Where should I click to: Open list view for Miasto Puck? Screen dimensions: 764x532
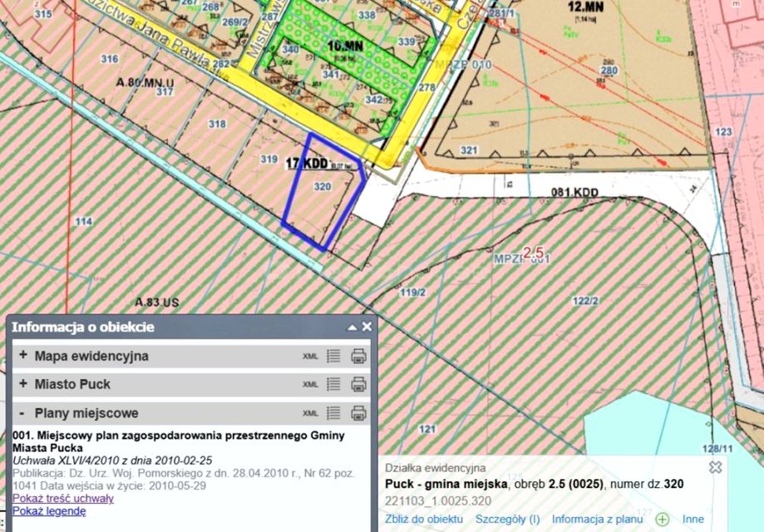pos(333,384)
